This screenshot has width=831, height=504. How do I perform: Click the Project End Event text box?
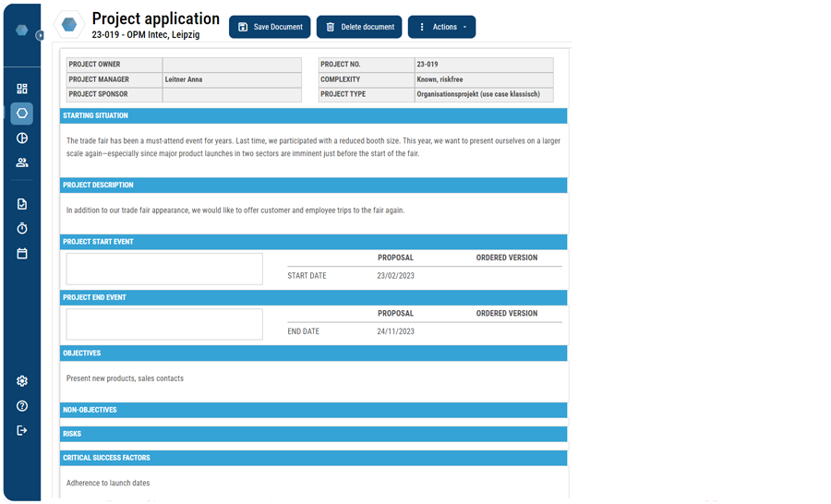pyautogui.click(x=164, y=324)
